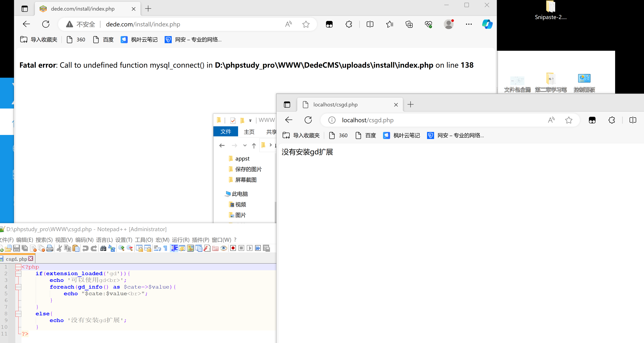
Task: Open the Edge Copilot icon
Action: pyautogui.click(x=487, y=24)
